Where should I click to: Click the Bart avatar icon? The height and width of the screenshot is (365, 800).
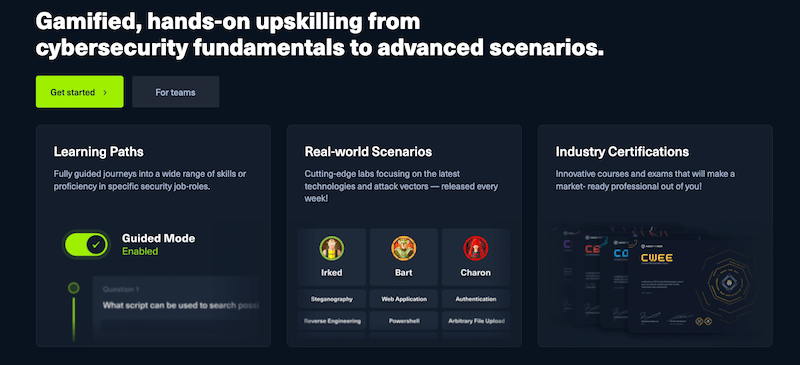click(404, 249)
